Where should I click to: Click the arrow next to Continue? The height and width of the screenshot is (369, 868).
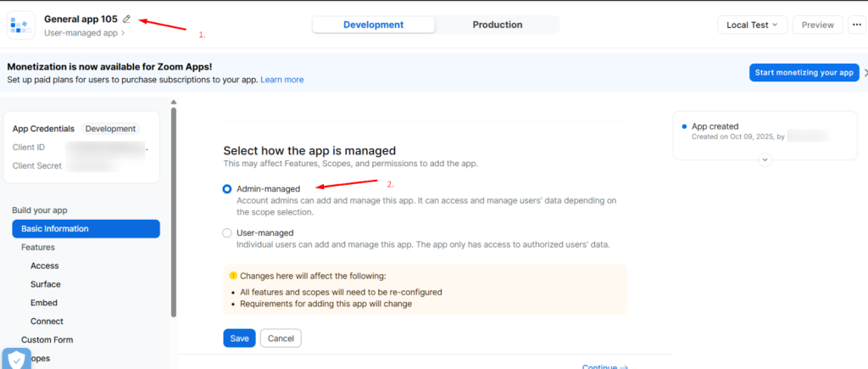625,366
